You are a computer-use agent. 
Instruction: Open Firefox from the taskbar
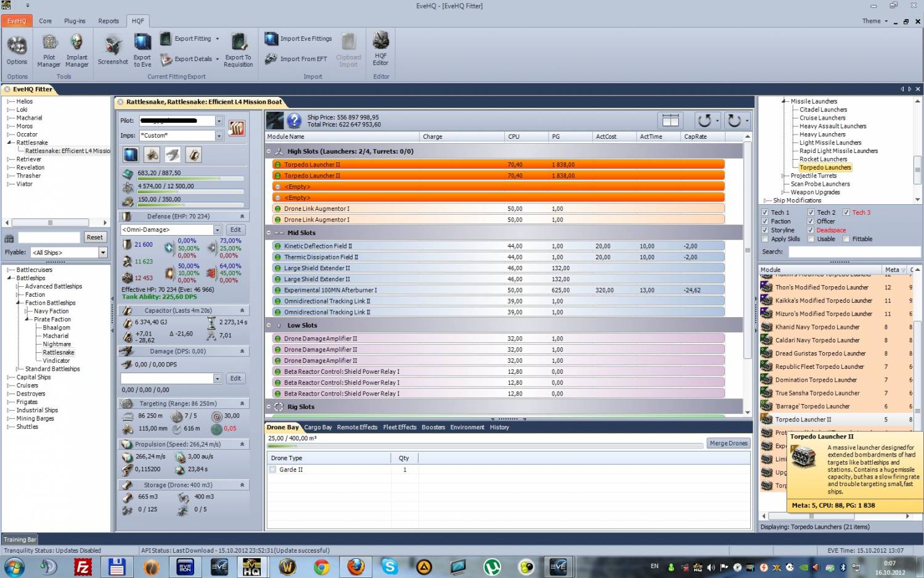point(356,566)
